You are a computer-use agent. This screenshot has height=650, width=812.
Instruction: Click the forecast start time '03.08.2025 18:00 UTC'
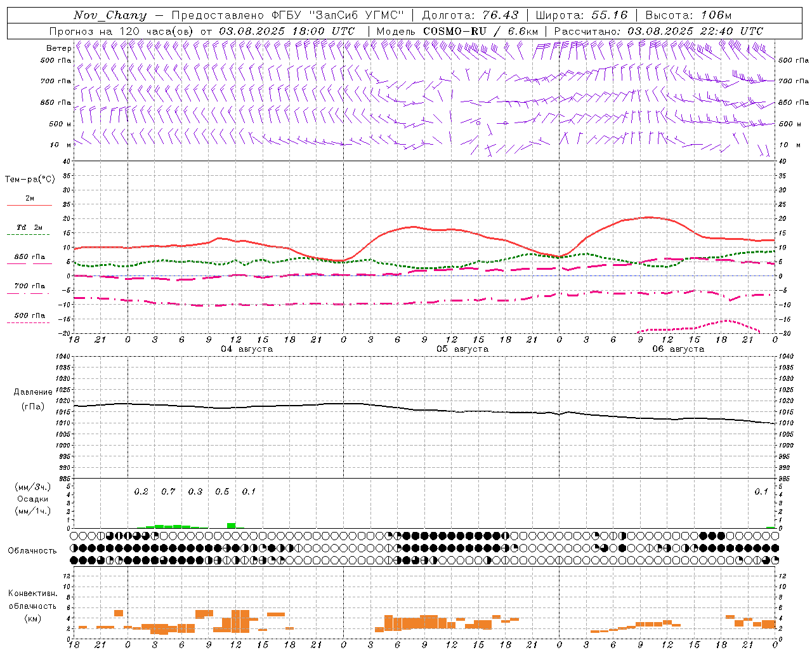[287, 31]
